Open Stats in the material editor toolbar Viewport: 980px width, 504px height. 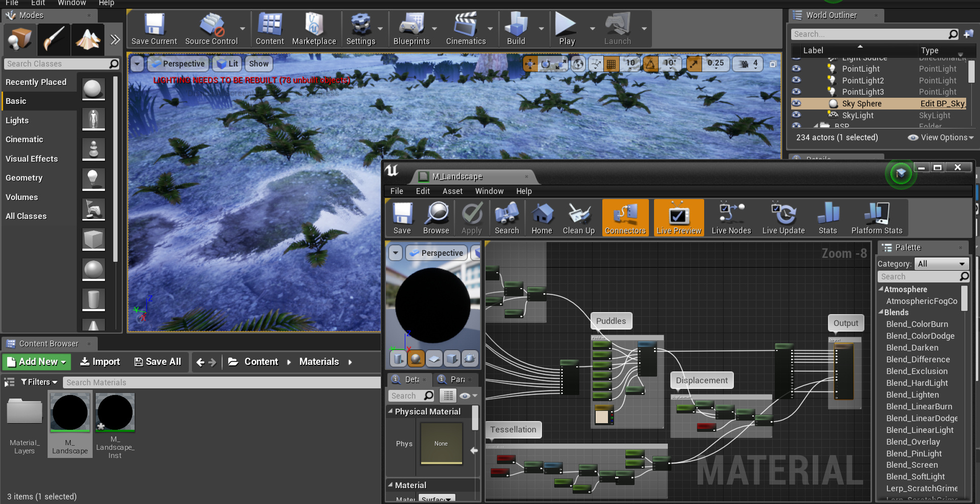[x=827, y=218]
